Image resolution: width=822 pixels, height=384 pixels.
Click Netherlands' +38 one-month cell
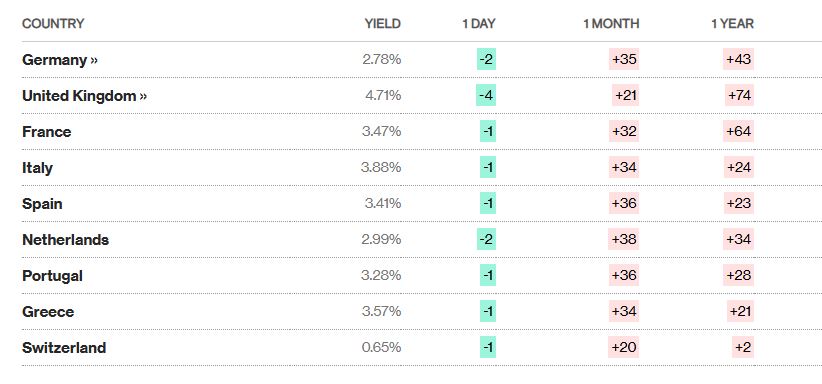coord(624,239)
